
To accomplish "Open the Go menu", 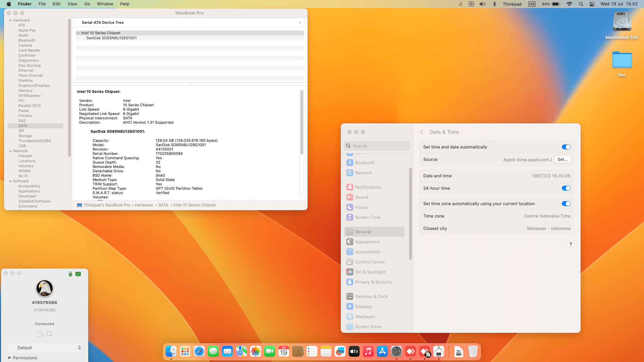I will tap(87, 4).
